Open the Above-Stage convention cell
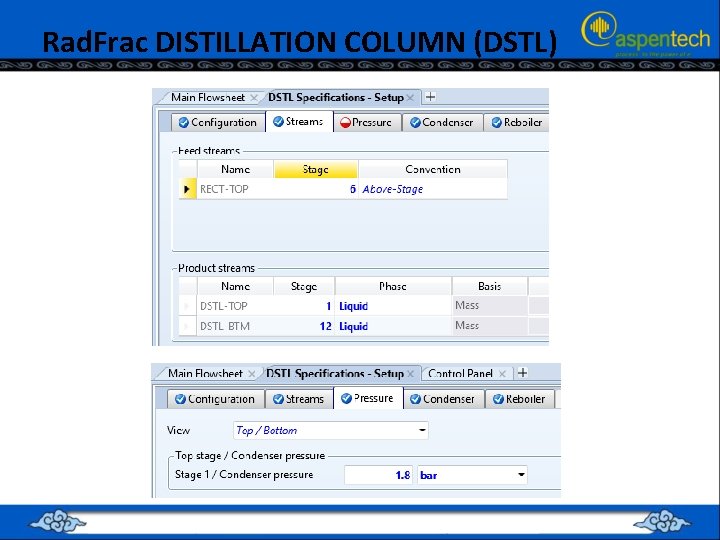This screenshot has width=720, height=540. (x=433, y=189)
